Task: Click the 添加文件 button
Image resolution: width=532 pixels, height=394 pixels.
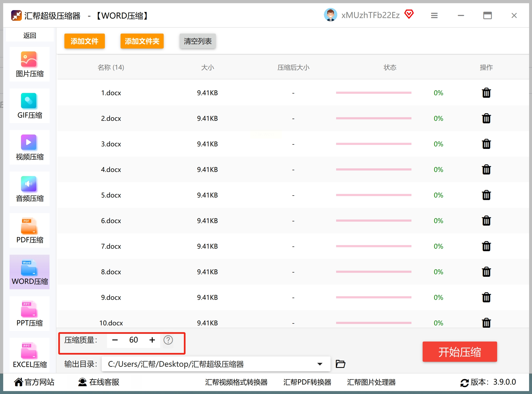Action: tap(84, 41)
